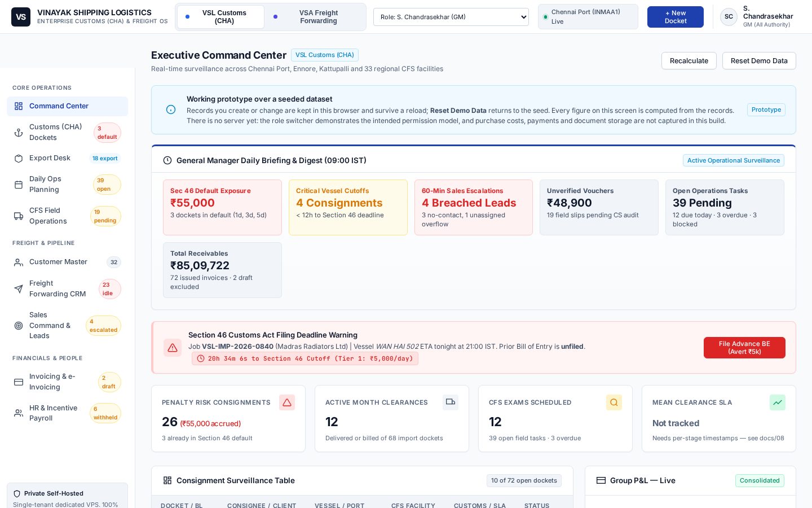812x508 pixels.
Task: Click the Freight Forwarding CRM send icon
Action: pyautogui.click(x=19, y=289)
